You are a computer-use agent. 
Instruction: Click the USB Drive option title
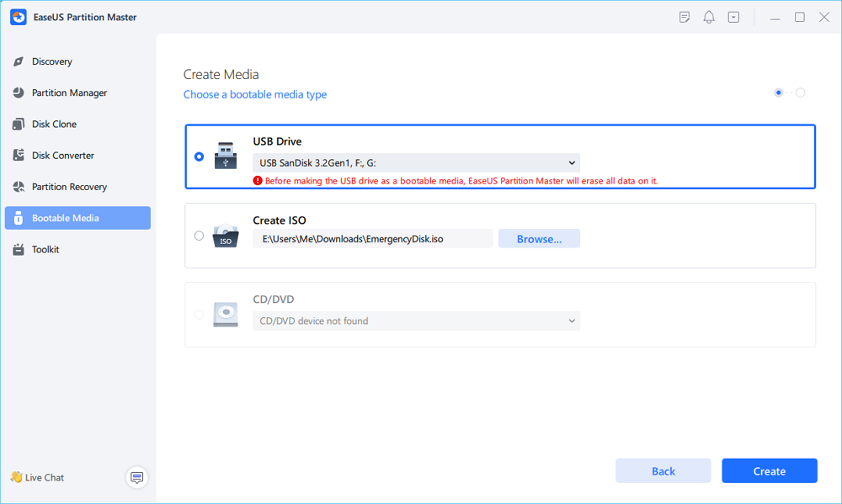[277, 141]
